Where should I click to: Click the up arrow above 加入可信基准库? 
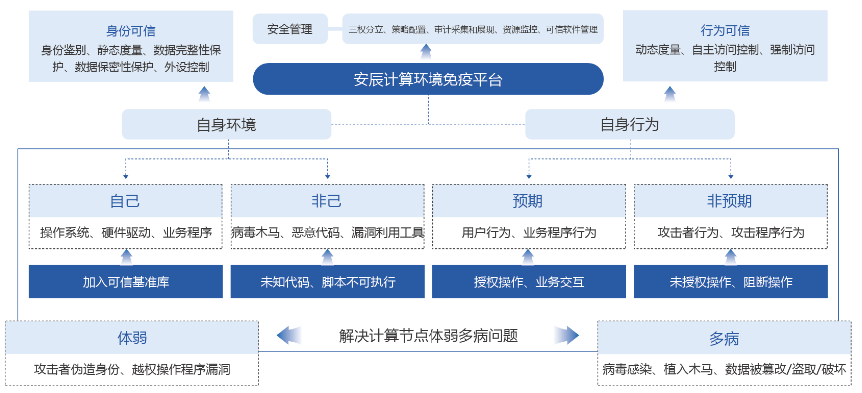[126, 257]
